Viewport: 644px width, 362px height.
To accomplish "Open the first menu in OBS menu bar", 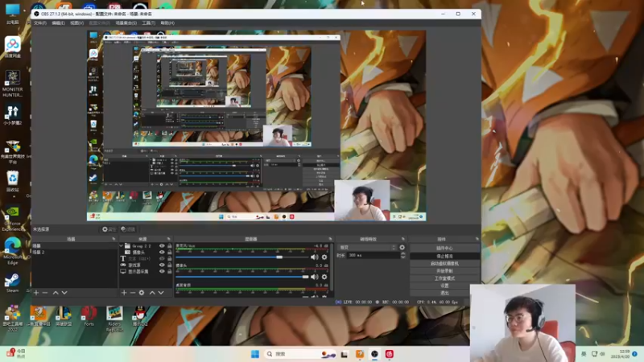I will coord(40,23).
